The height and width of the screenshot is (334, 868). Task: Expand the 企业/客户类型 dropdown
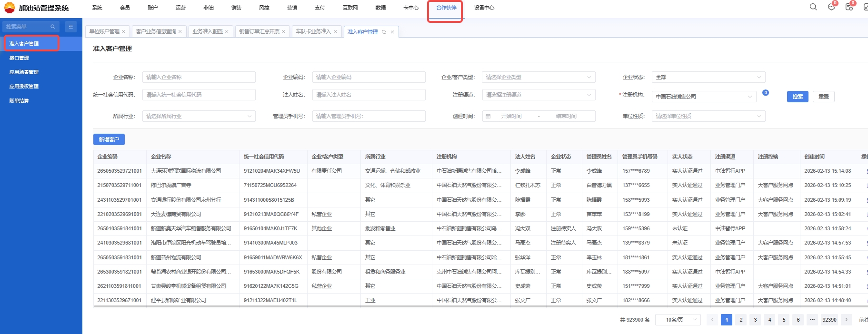[538, 77]
